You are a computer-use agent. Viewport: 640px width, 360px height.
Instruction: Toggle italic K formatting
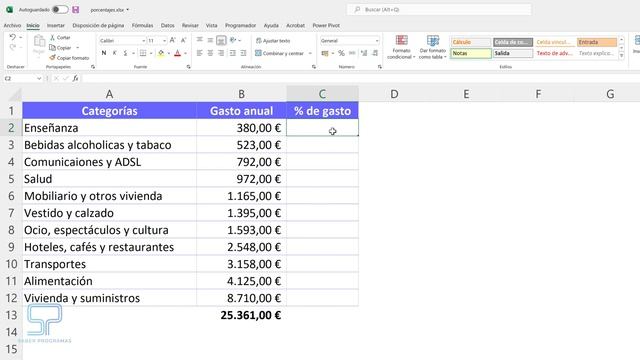click(115, 53)
